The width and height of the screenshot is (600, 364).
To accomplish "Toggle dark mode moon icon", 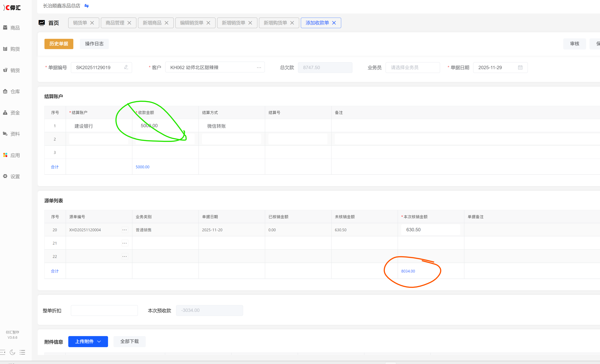I will 12,352.
